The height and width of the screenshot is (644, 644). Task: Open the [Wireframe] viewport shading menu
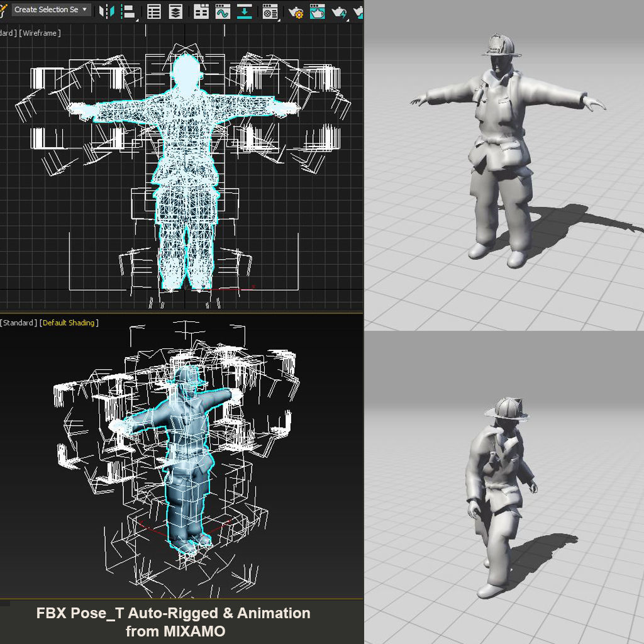click(40, 33)
